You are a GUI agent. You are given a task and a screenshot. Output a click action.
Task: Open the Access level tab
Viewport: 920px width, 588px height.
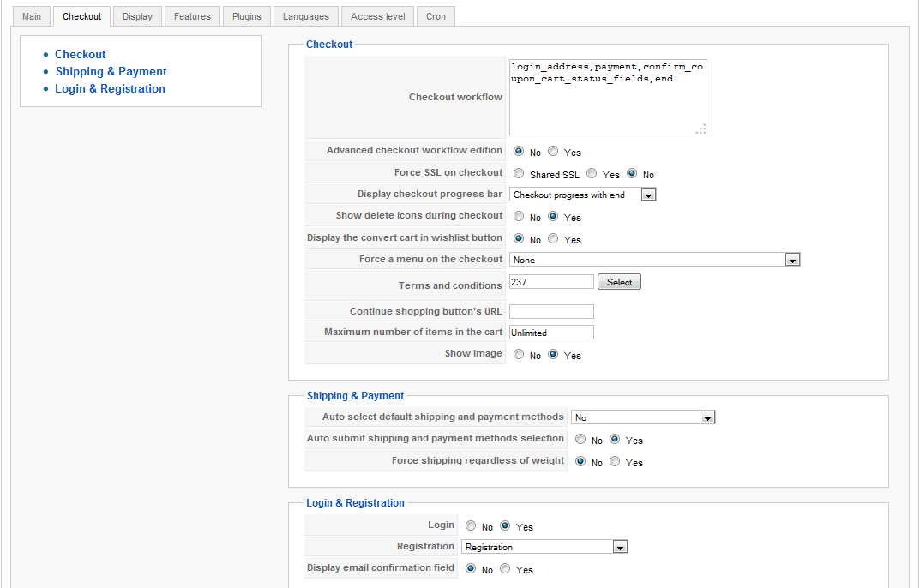(378, 16)
